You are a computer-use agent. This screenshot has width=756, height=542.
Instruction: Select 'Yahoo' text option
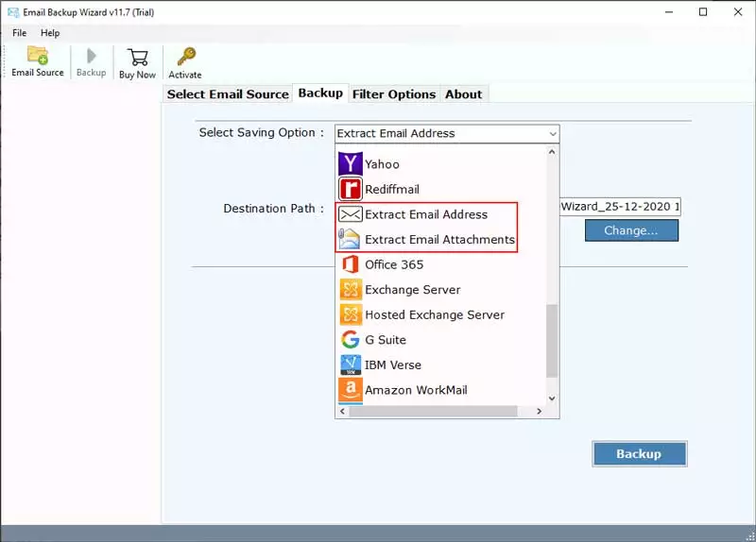382,164
